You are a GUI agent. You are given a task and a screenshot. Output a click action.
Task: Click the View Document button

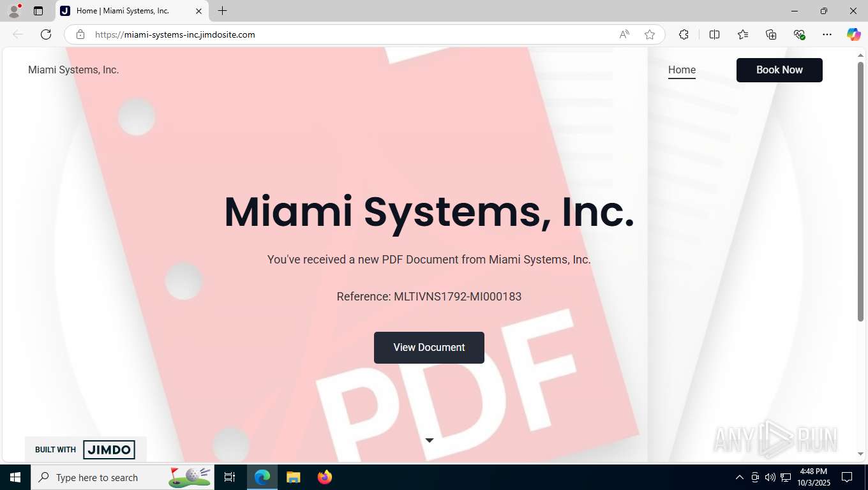tap(429, 348)
